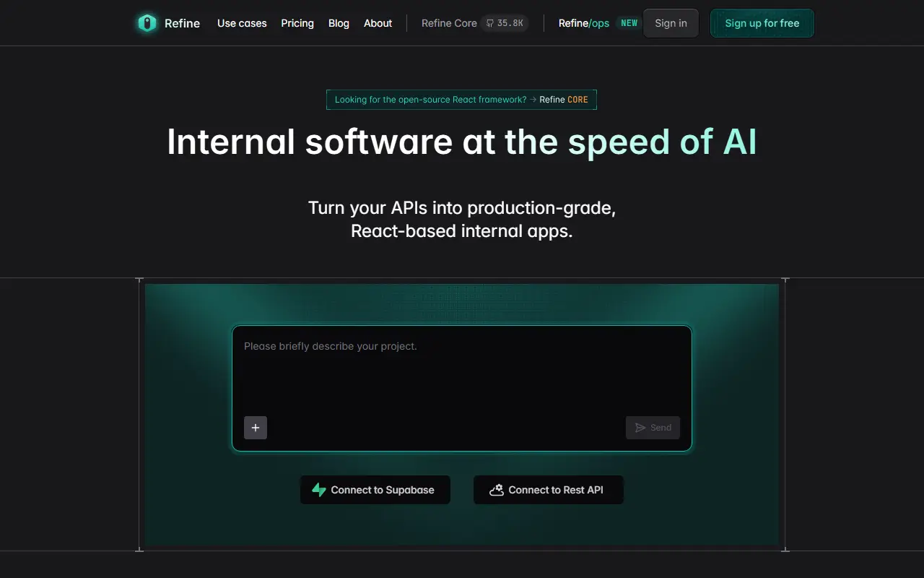Click the heading "Internal software at the speed of AI"
This screenshot has width=924, height=578.
[462, 142]
